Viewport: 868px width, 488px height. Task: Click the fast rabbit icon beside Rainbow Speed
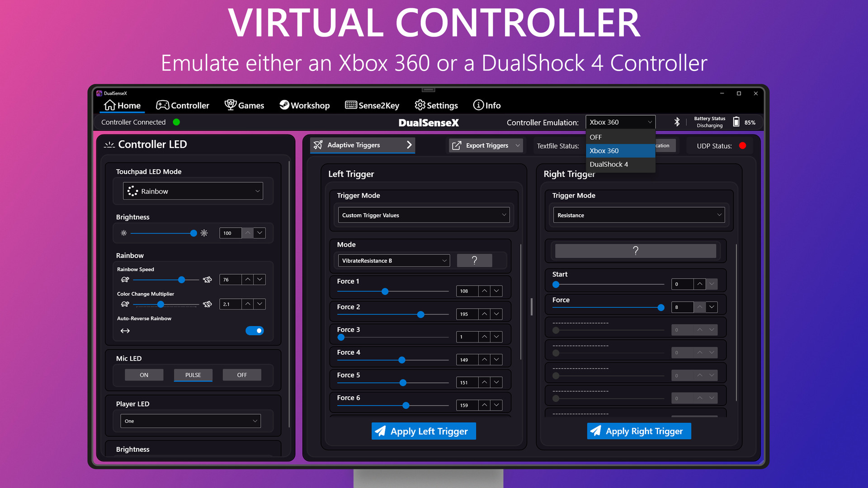(x=208, y=280)
